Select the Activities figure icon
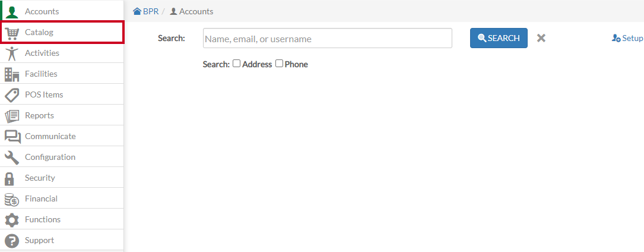 pos(12,53)
